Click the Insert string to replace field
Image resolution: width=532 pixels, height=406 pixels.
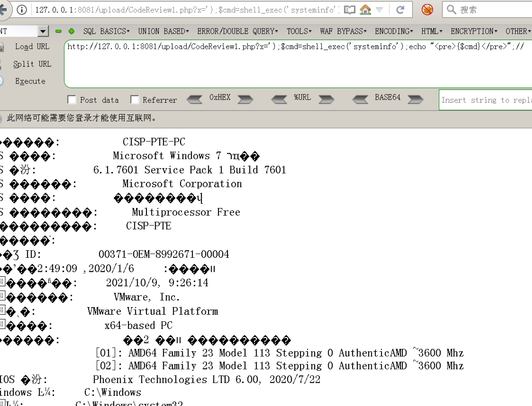pos(485,100)
